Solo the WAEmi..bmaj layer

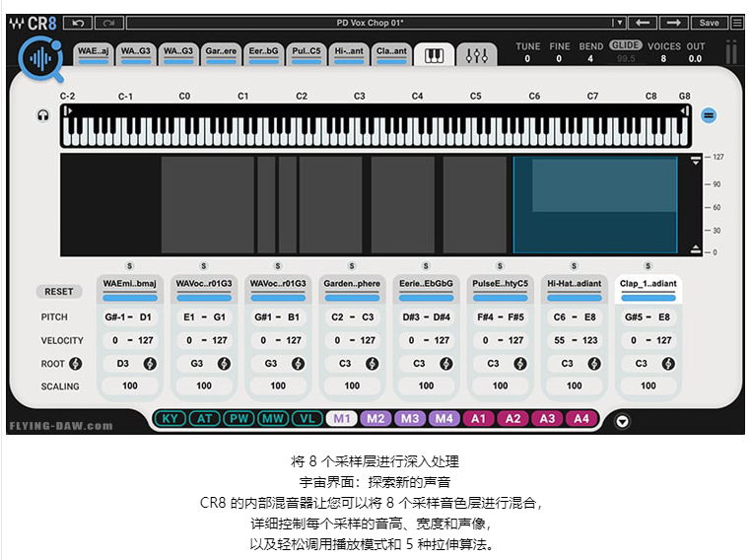(x=129, y=266)
